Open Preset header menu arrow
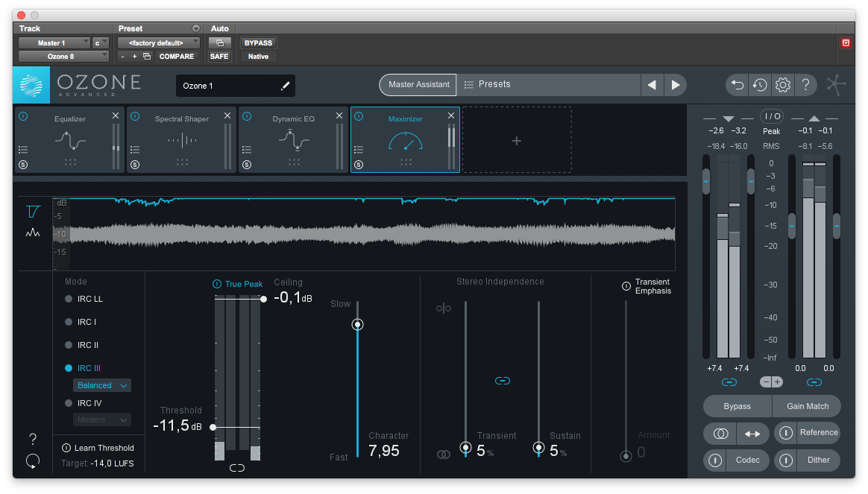 [x=196, y=28]
